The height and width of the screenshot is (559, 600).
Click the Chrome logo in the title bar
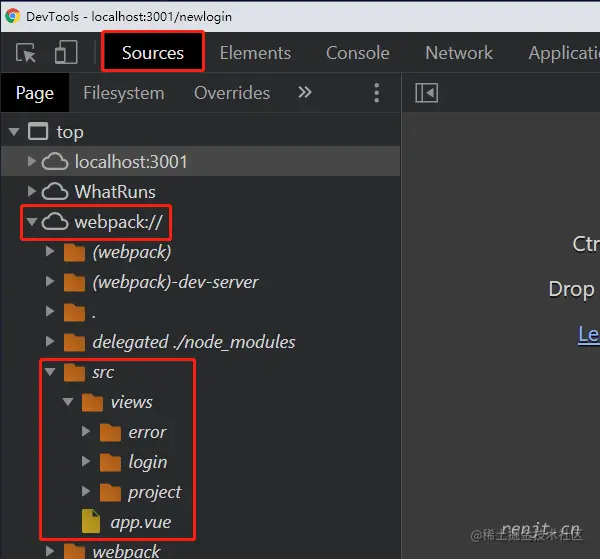coord(13,16)
